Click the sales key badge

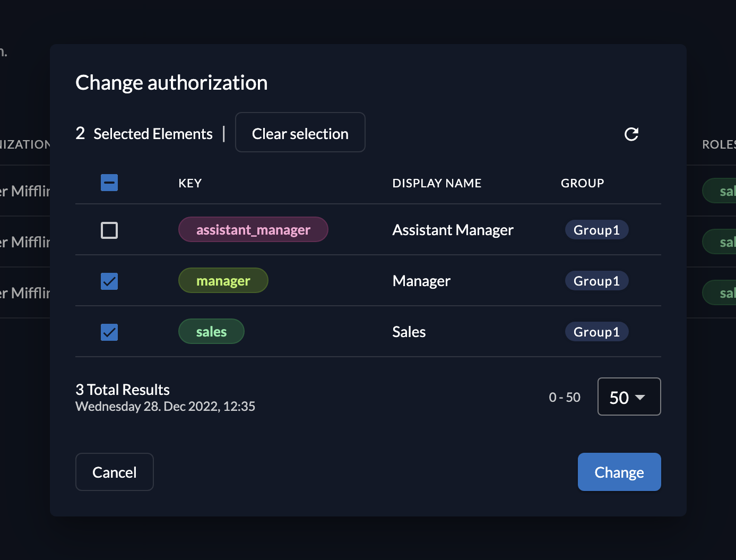[x=211, y=331]
